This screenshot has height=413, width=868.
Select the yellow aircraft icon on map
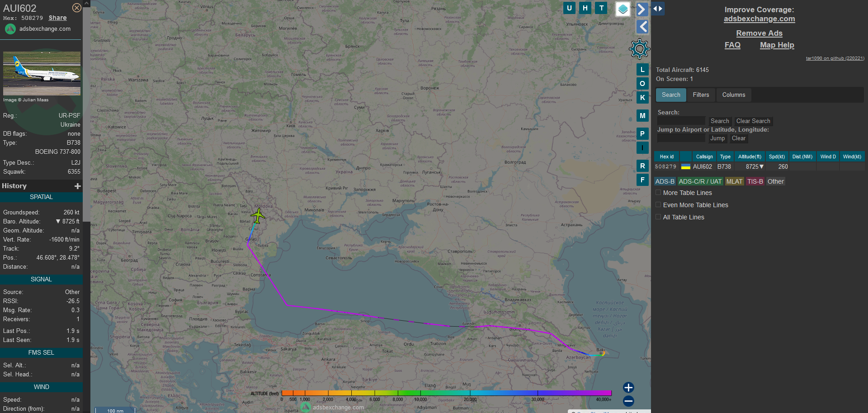coord(258,216)
